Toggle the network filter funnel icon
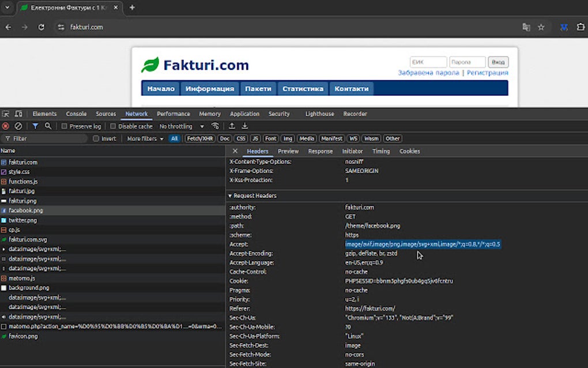The image size is (588, 368). point(35,126)
